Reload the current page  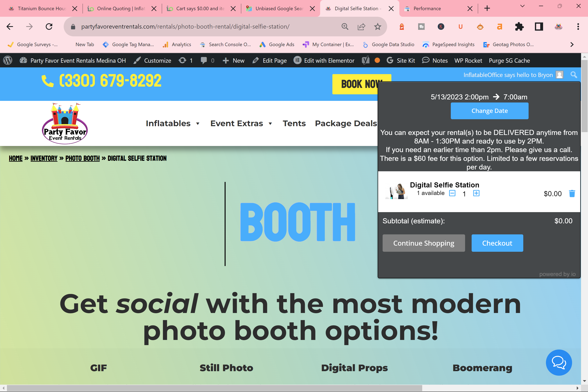[49, 27]
